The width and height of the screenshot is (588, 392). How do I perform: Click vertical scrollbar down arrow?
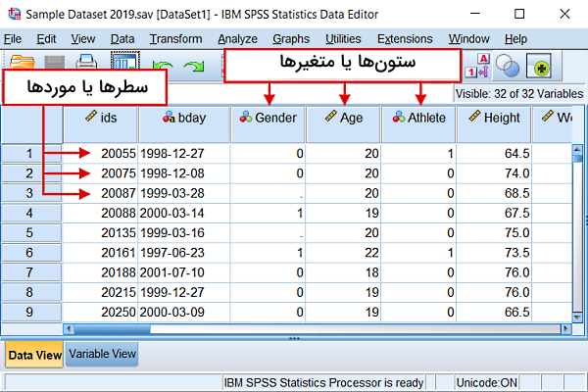point(577,317)
